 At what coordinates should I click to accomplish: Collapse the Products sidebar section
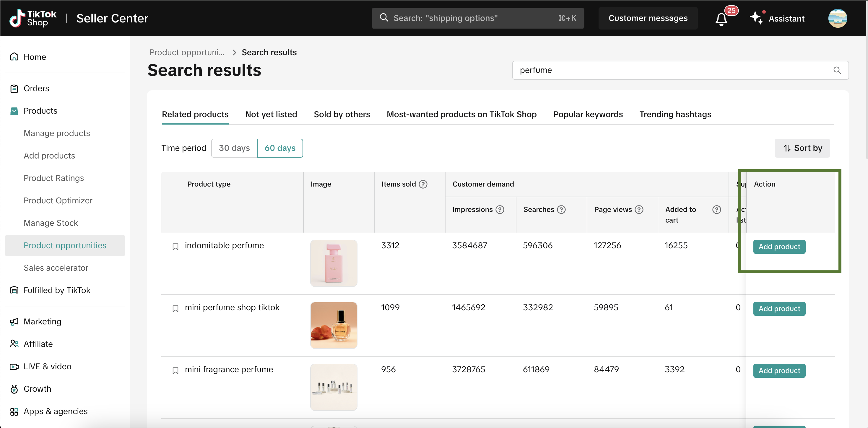point(40,111)
